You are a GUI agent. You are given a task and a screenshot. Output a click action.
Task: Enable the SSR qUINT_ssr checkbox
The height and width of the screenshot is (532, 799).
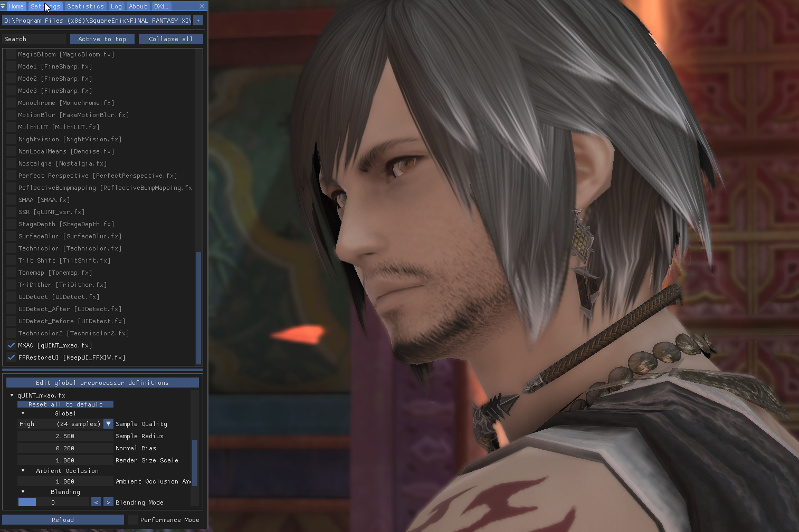coord(11,212)
